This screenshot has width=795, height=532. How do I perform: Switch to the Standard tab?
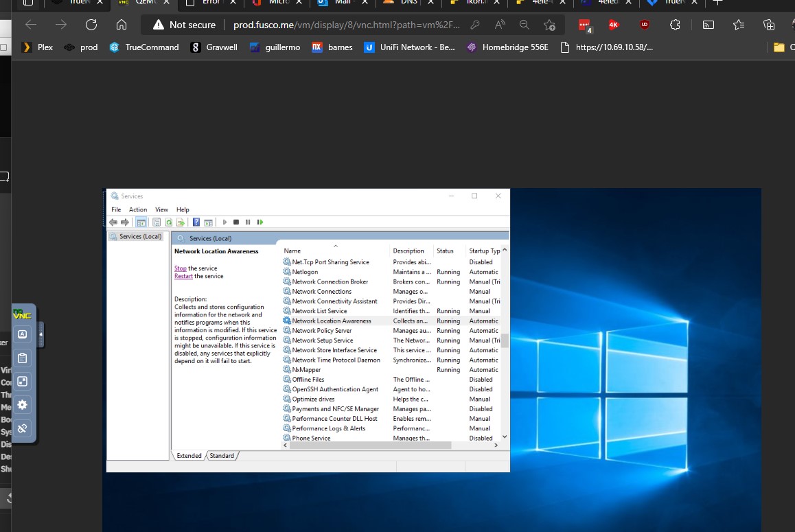point(222,456)
